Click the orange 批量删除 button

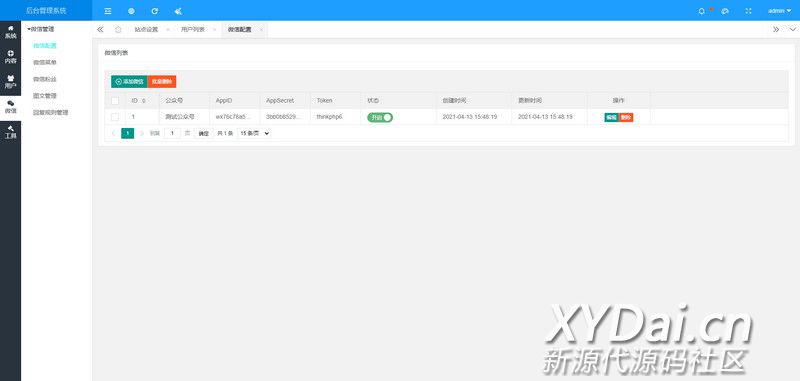pos(162,82)
